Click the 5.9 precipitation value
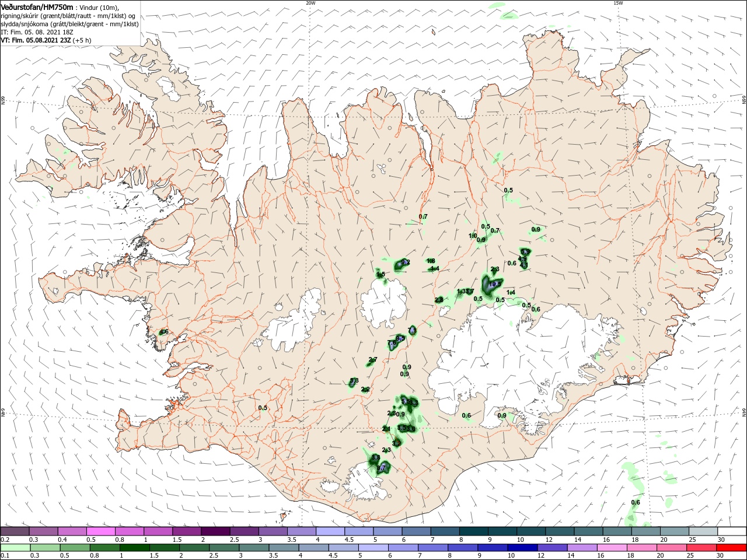The height and width of the screenshot is (560, 747). pyautogui.click(x=525, y=252)
